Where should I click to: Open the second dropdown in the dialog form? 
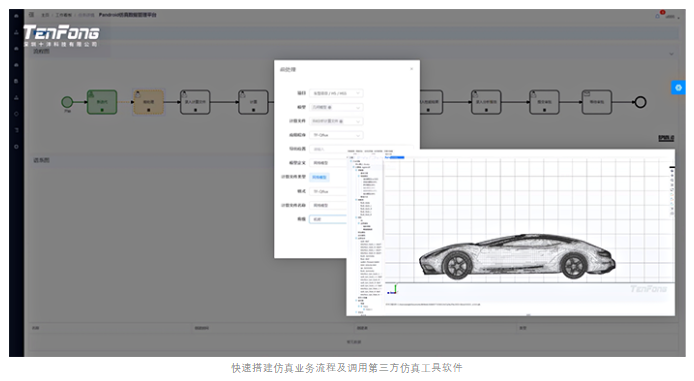pyautogui.click(x=336, y=107)
